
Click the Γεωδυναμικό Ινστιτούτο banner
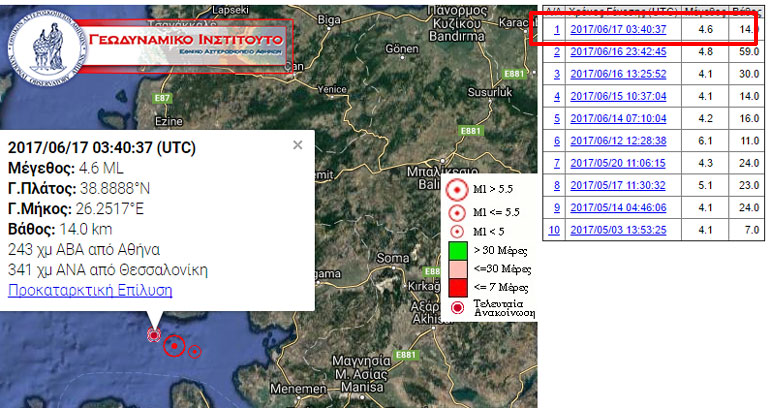click(x=186, y=46)
